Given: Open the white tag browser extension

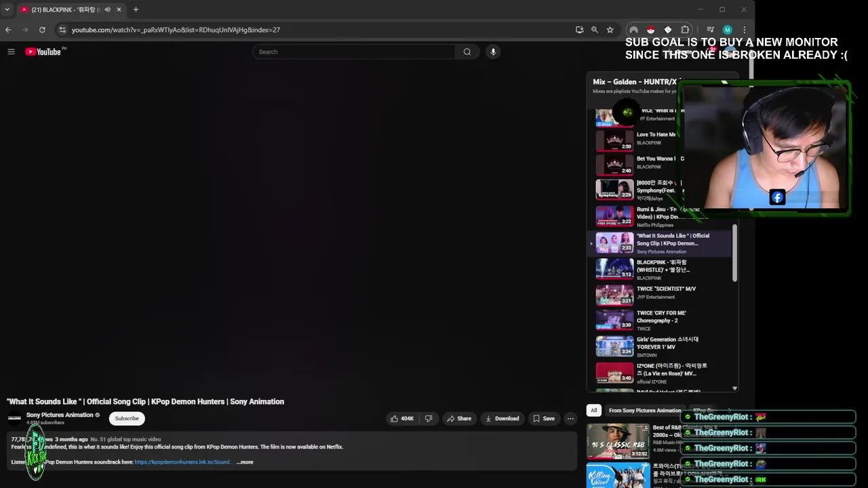Looking at the screenshot, I should coord(668,30).
